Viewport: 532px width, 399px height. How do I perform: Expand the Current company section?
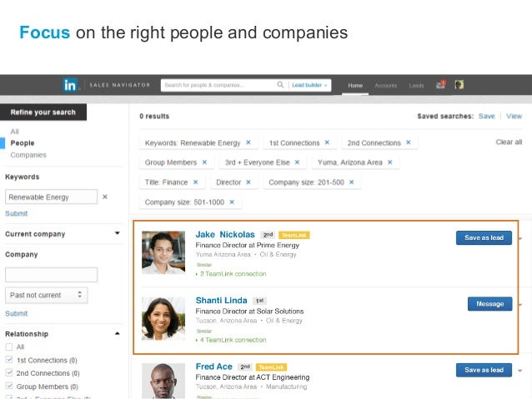pos(117,233)
